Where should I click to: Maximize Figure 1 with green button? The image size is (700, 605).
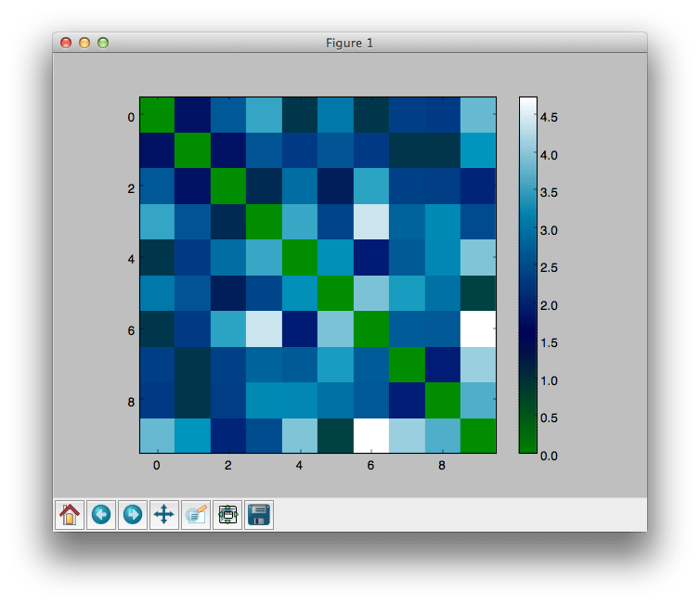(103, 43)
